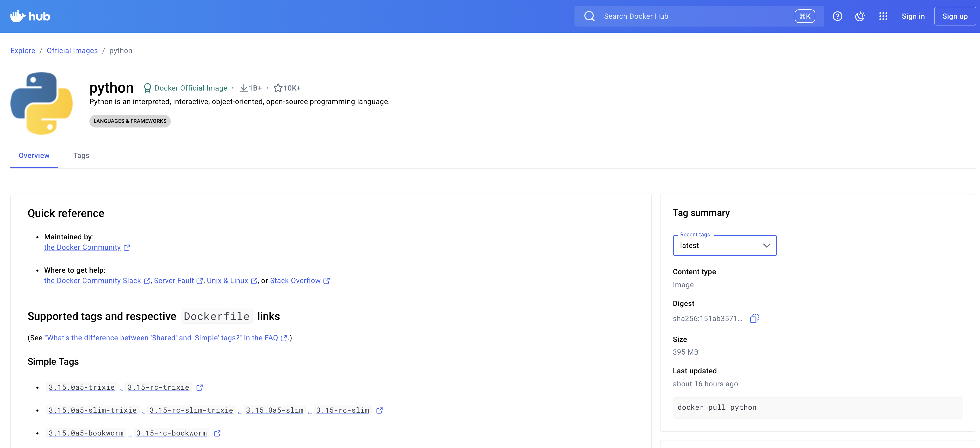The width and height of the screenshot is (980, 448).
Task: Click the star count icon
Action: click(278, 88)
